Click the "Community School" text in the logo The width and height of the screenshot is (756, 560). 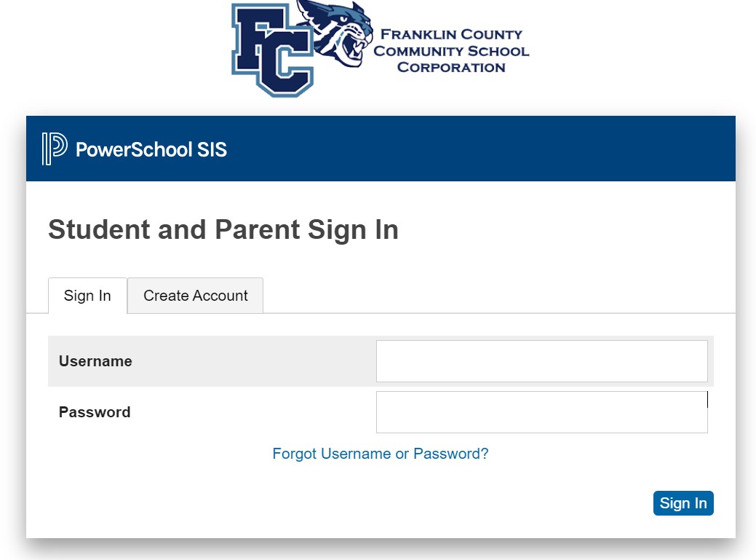(x=451, y=51)
